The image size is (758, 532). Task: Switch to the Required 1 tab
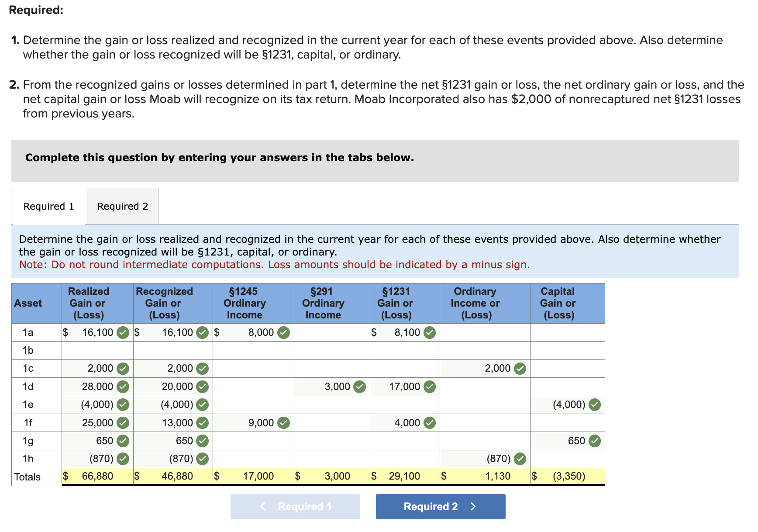[x=49, y=206]
